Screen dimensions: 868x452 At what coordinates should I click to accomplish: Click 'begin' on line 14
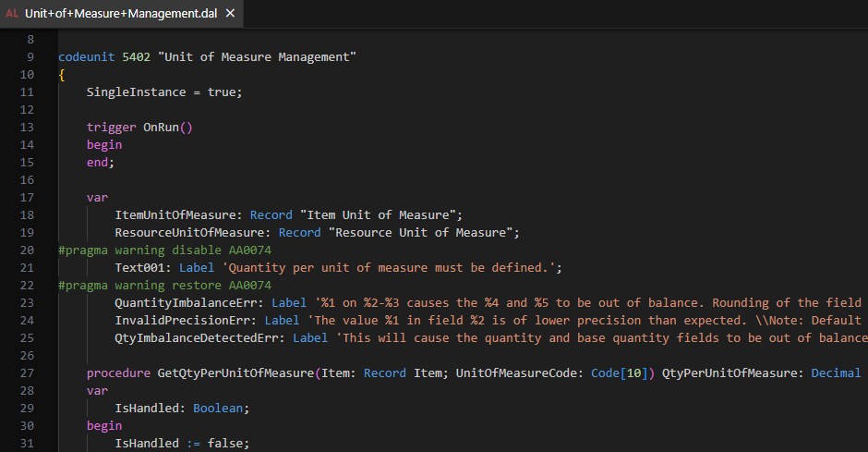[x=104, y=145]
